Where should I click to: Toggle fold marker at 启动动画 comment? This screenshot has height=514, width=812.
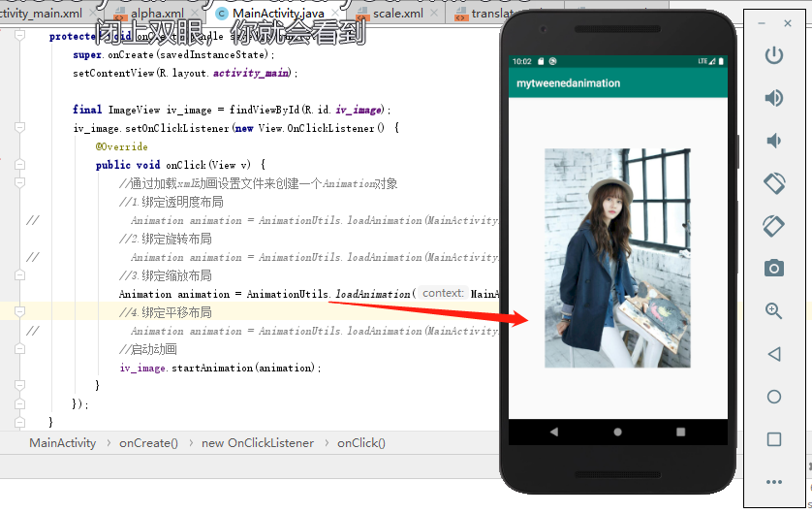[x=19, y=348]
